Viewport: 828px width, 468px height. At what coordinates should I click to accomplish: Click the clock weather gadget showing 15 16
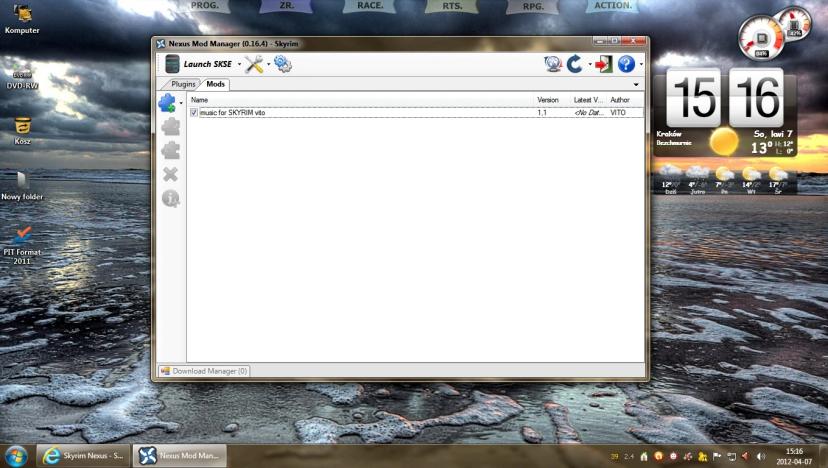[x=725, y=112]
